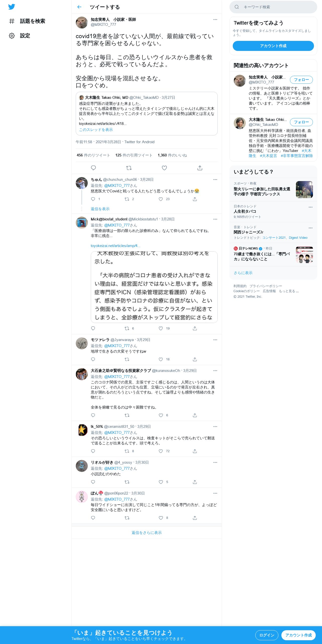Like the reply by ちゅん
Image resolution: width=322 pixels, height=644 pixels.
pos(161,199)
